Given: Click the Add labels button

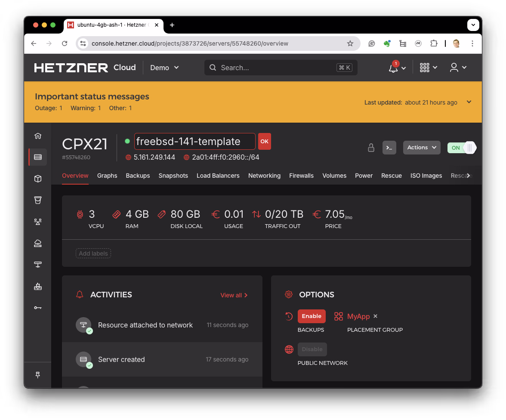Looking at the screenshot, I should pos(93,253).
